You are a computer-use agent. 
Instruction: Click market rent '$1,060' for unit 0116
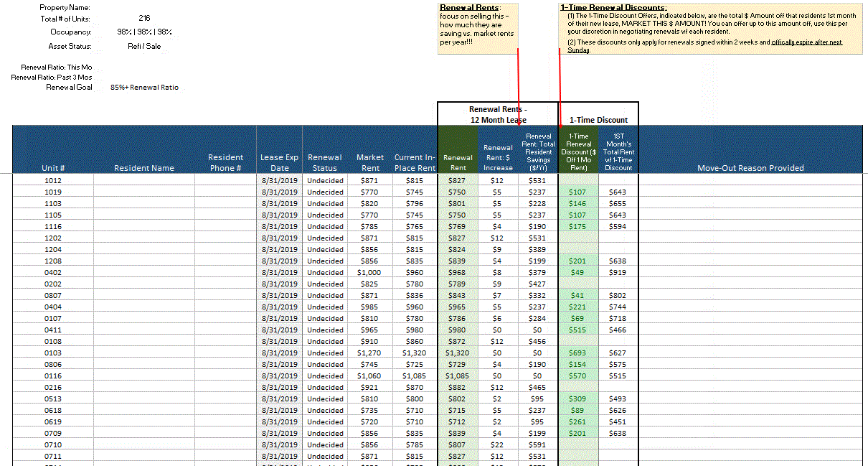click(x=370, y=376)
